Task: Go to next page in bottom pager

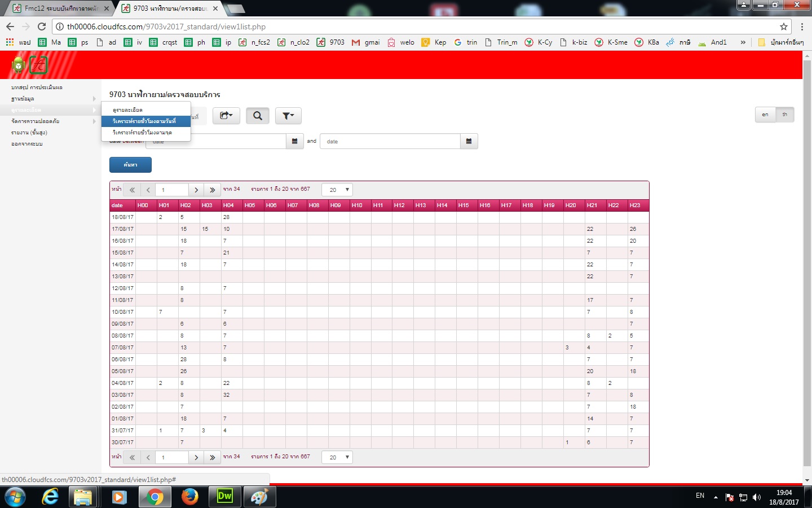Action: click(196, 458)
